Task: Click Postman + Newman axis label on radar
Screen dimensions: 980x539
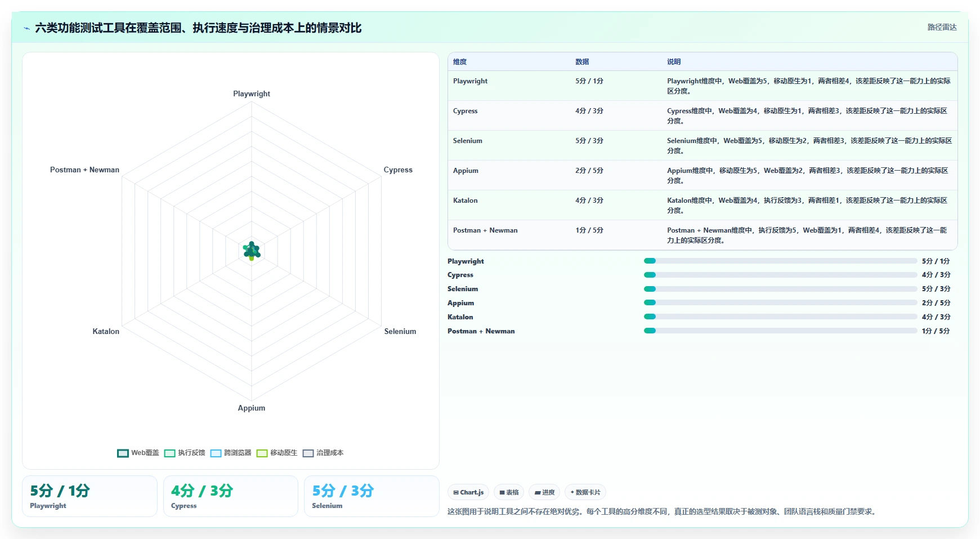Action: coord(84,170)
